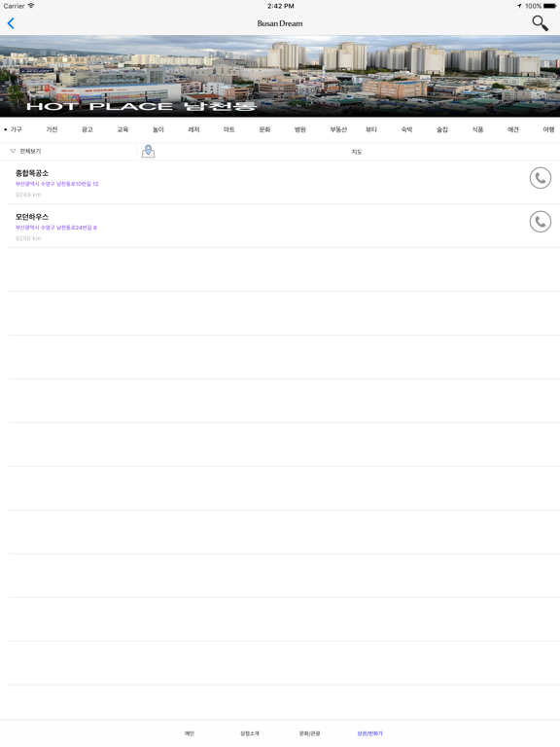The height and width of the screenshot is (747, 560).
Task: Open the 모던하우스 listing title
Action: [x=32, y=217]
